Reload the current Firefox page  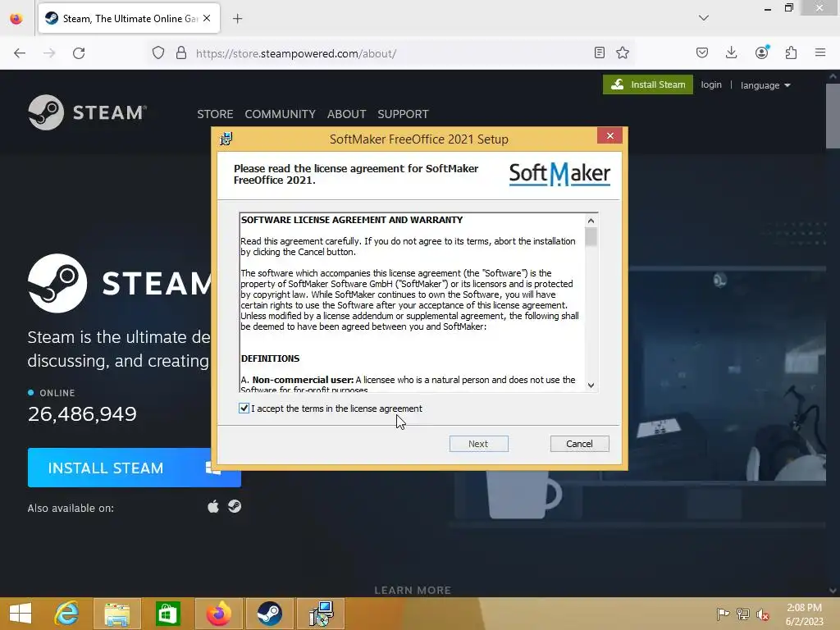pos(79,53)
